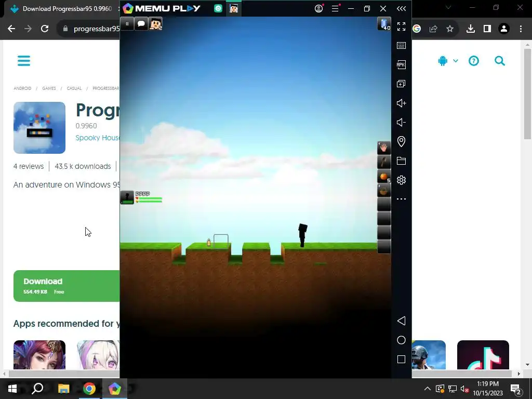Show more MEmu sidebar tools
This screenshot has width=532, height=399.
[x=401, y=199]
